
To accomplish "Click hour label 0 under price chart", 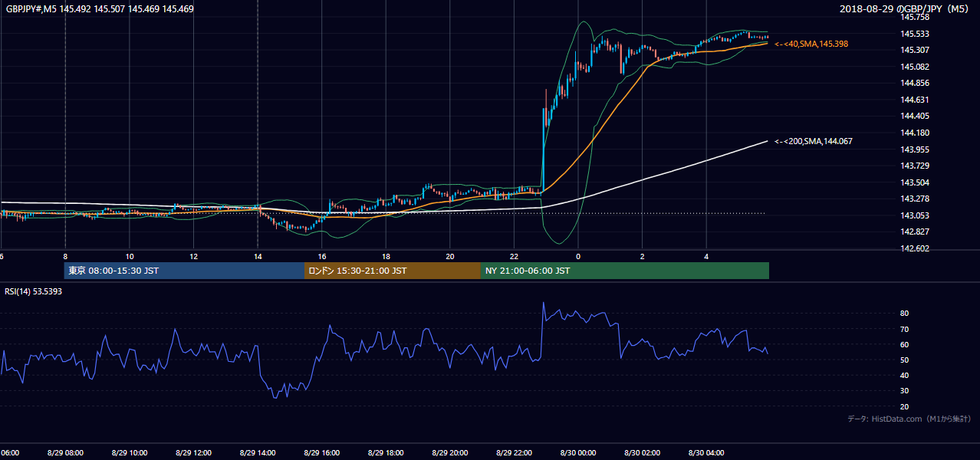I will (578, 257).
